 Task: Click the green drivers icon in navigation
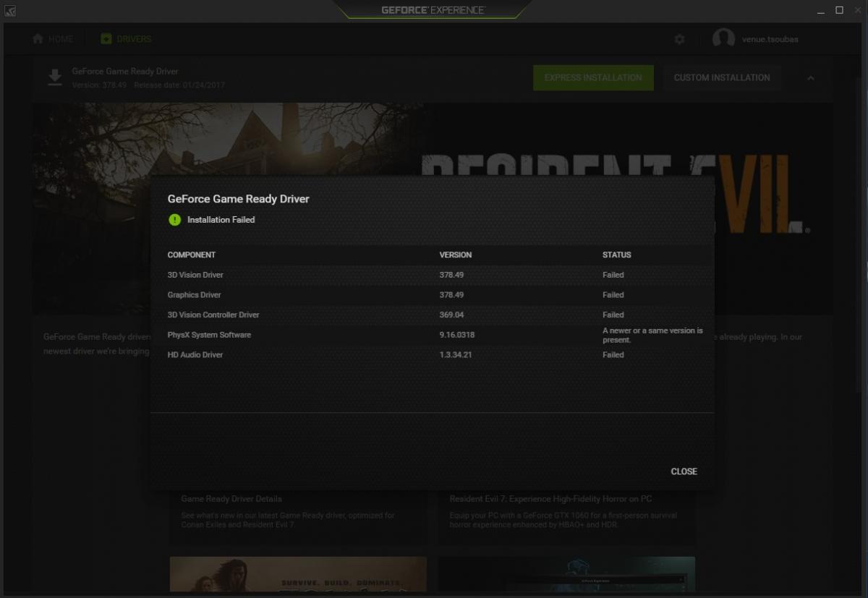[x=106, y=39]
